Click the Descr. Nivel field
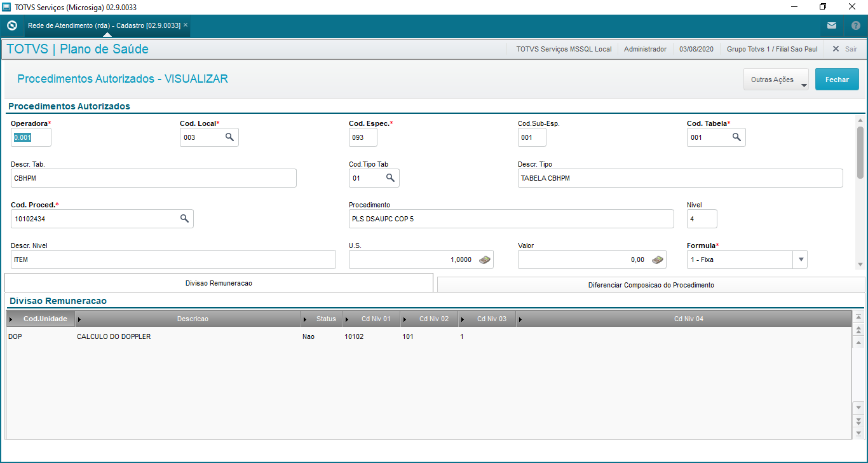 [173, 259]
